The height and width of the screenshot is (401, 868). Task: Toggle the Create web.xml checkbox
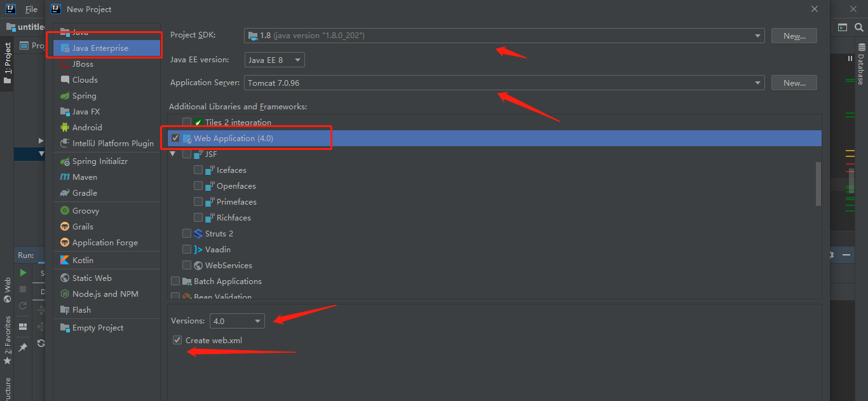(177, 340)
